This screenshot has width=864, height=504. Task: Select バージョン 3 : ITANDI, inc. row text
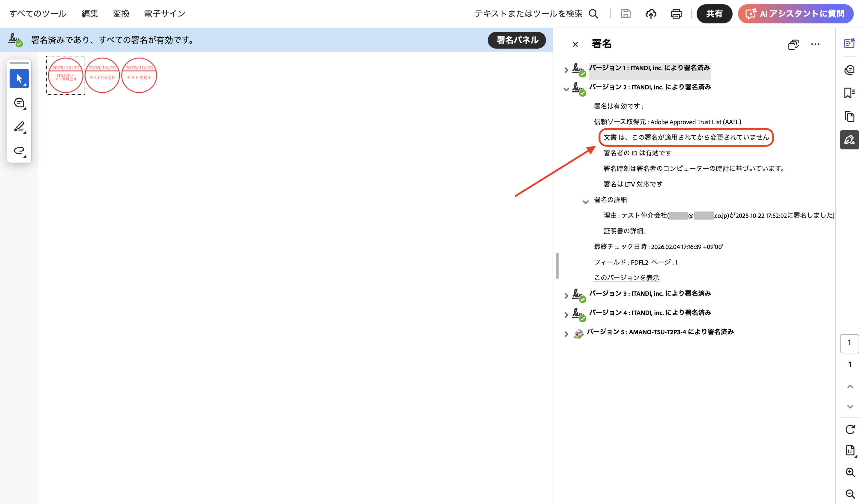[x=650, y=293]
